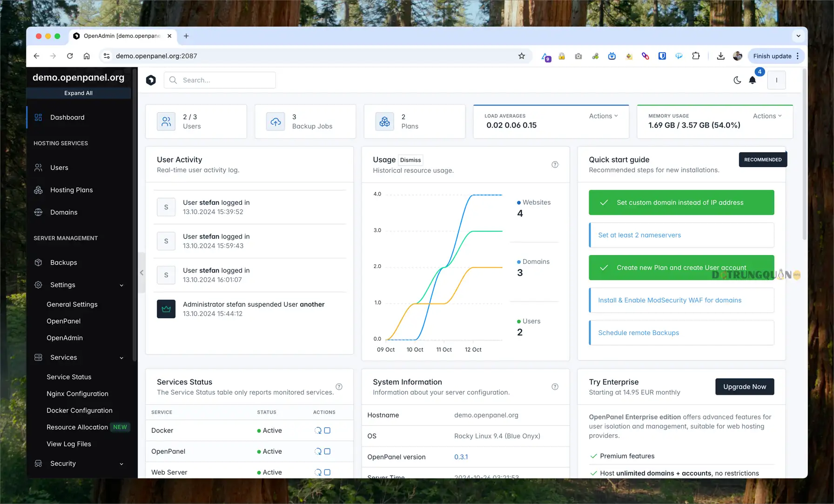The image size is (834, 504).
Task: Open notifications bell icon
Action: coord(753,80)
